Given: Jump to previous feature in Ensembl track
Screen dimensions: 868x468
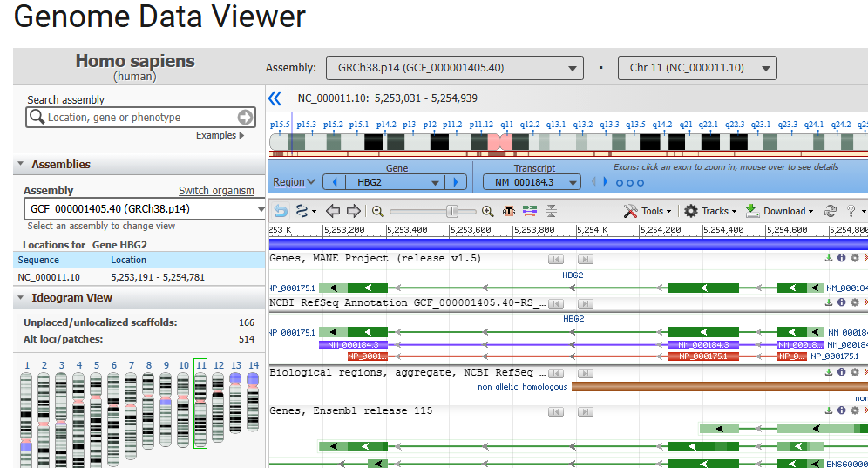Looking at the screenshot, I should (556, 411).
